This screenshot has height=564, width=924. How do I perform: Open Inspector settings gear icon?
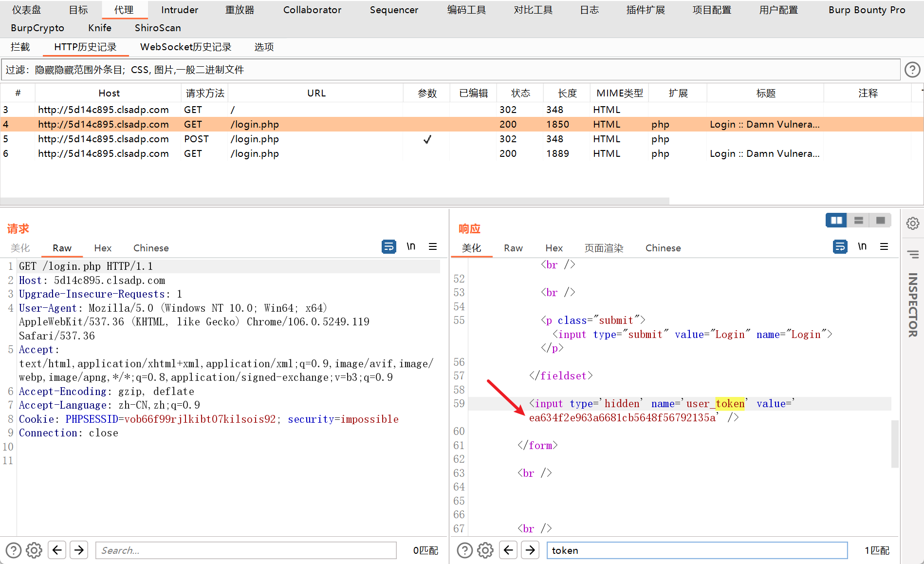tap(913, 224)
